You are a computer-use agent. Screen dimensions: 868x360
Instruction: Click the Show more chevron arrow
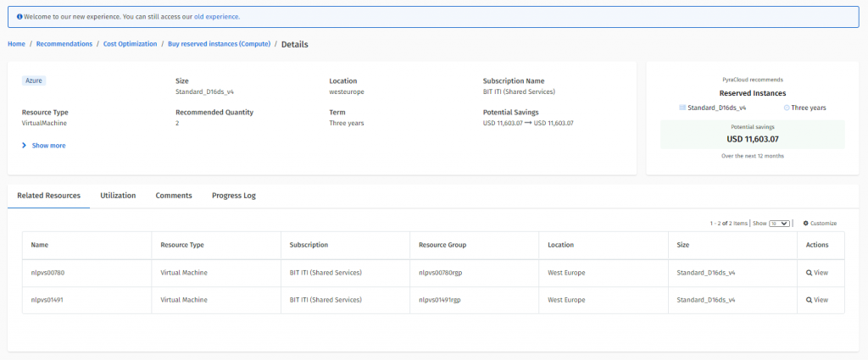click(x=24, y=146)
